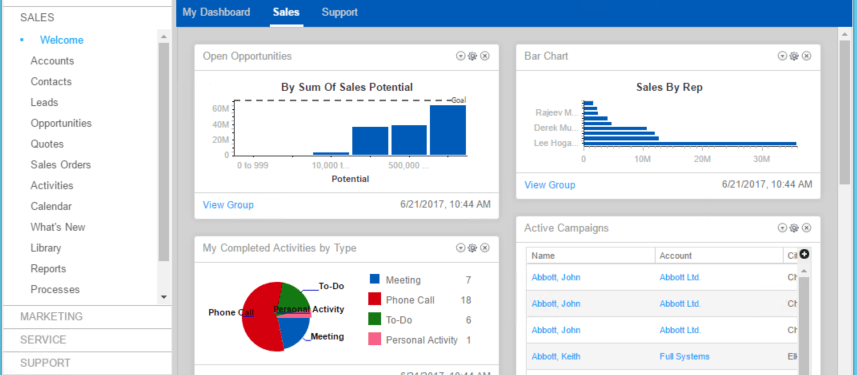857x375 pixels.
Task: Close the Open Opportunities widget
Action: tap(485, 56)
